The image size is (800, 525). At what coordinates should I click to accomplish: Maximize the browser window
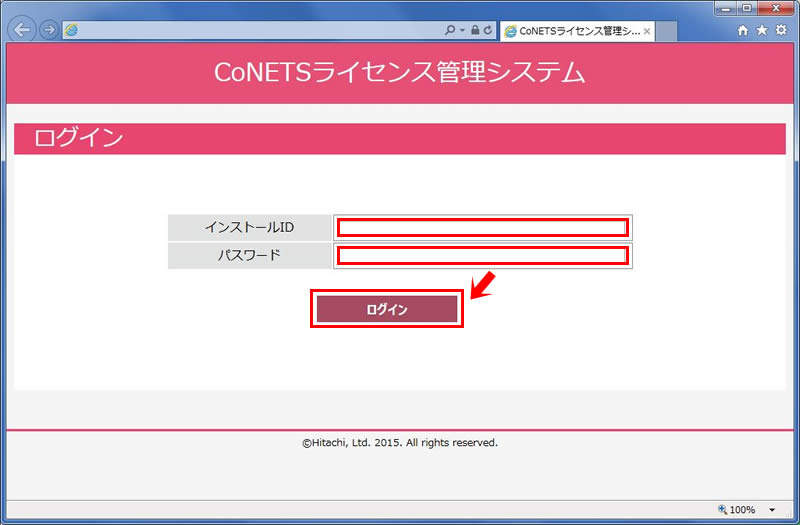(x=747, y=8)
